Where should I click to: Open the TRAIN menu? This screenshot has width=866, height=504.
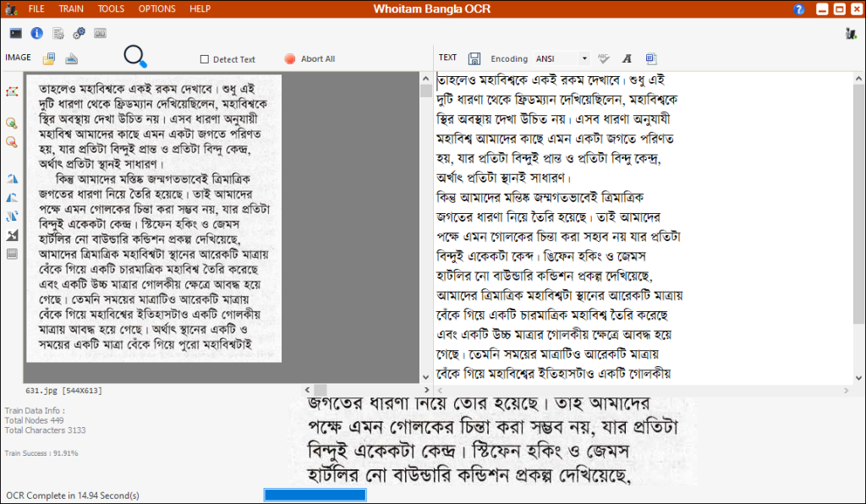[71, 9]
